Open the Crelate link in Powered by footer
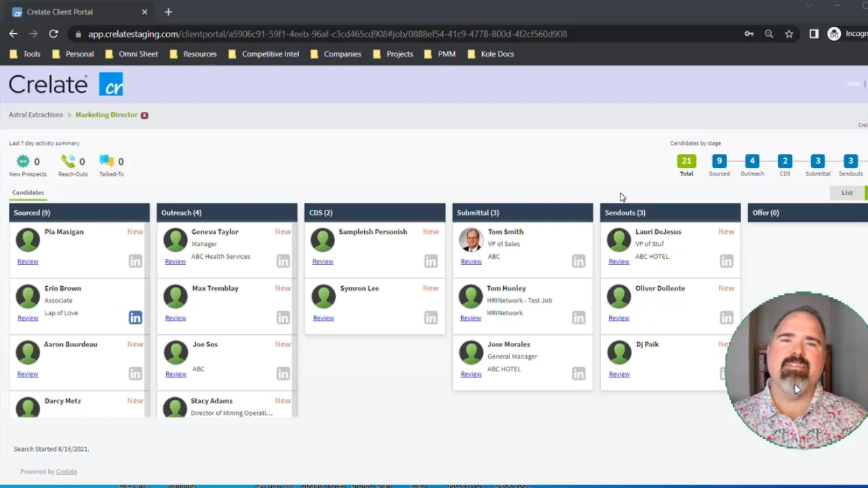Viewport: 868px width, 488px height. coord(66,472)
